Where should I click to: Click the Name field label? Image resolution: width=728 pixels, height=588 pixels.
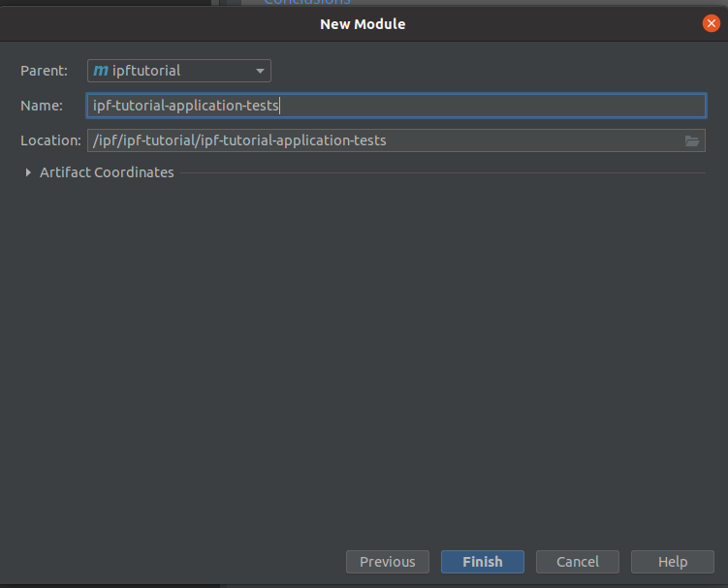[41, 106]
